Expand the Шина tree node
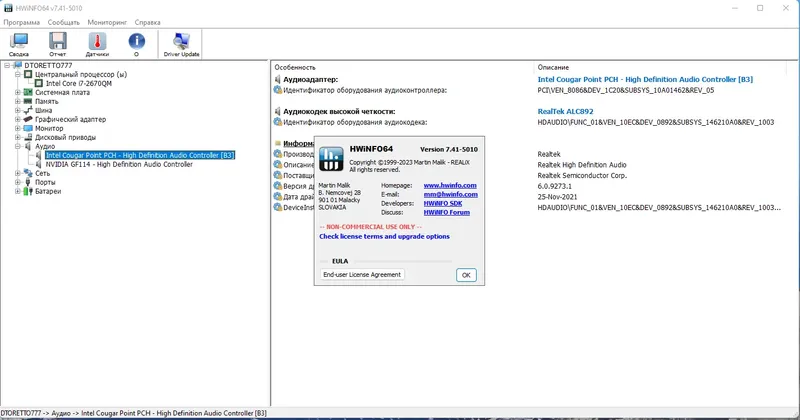 [x=18, y=110]
